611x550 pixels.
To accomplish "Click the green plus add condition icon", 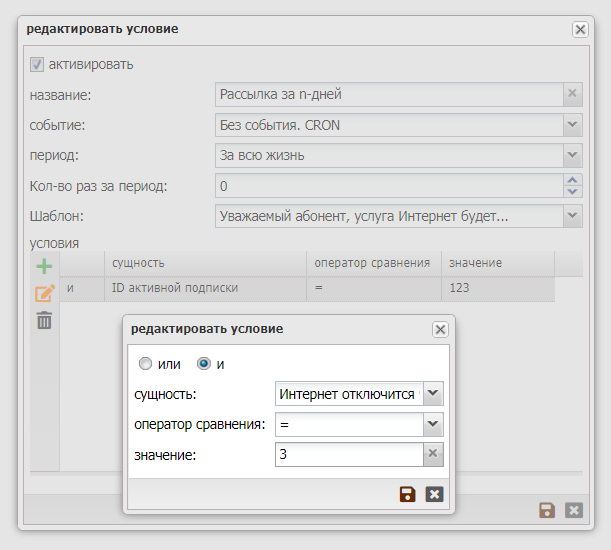I will click(x=44, y=267).
